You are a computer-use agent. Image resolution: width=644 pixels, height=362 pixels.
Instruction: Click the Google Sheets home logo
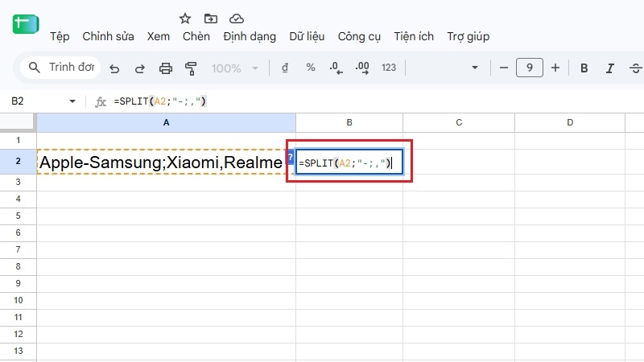pos(26,24)
